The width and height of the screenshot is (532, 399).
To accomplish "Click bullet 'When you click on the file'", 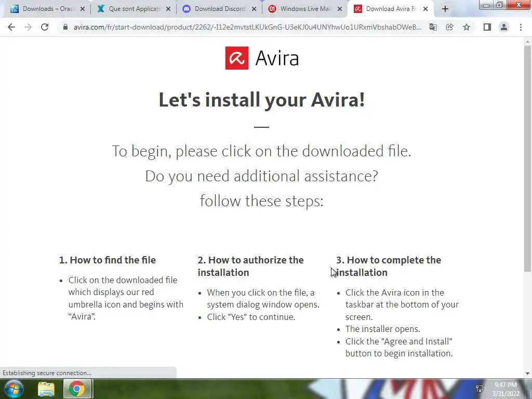I will [263, 299].
